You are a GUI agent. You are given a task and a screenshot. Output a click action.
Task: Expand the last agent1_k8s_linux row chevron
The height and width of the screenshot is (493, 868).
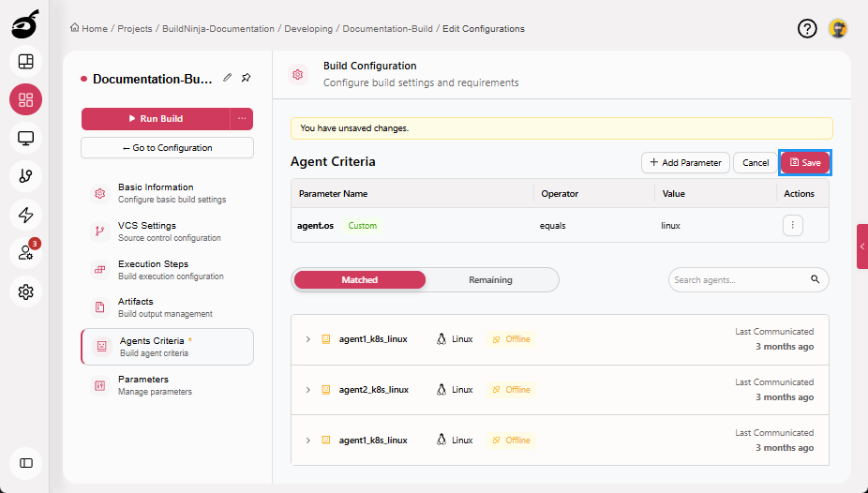coord(307,441)
